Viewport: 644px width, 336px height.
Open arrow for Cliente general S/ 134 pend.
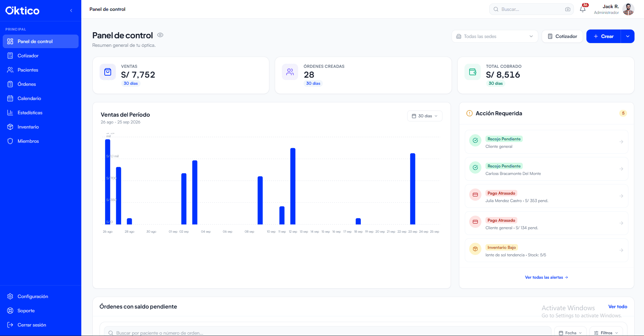pos(621,223)
